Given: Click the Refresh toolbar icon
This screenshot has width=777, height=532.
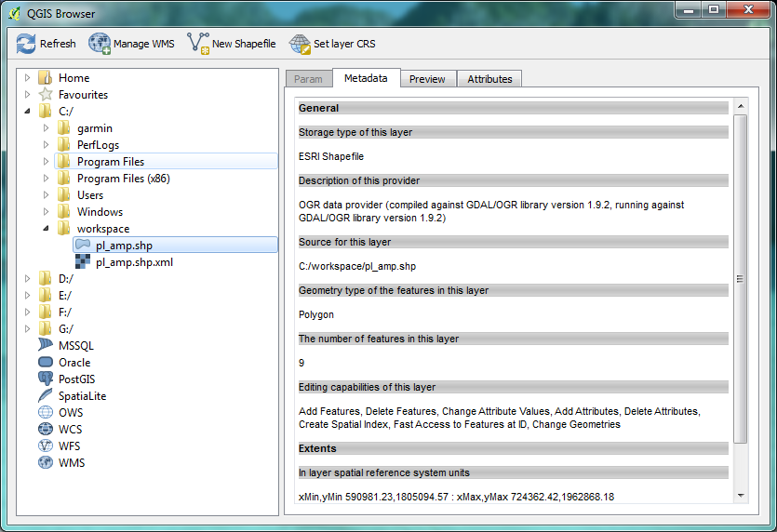Looking at the screenshot, I should tap(26, 44).
